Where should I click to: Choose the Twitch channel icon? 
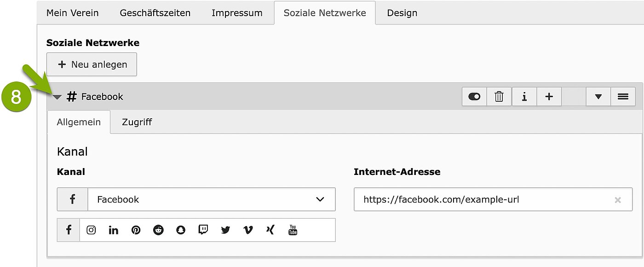pyautogui.click(x=203, y=230)
